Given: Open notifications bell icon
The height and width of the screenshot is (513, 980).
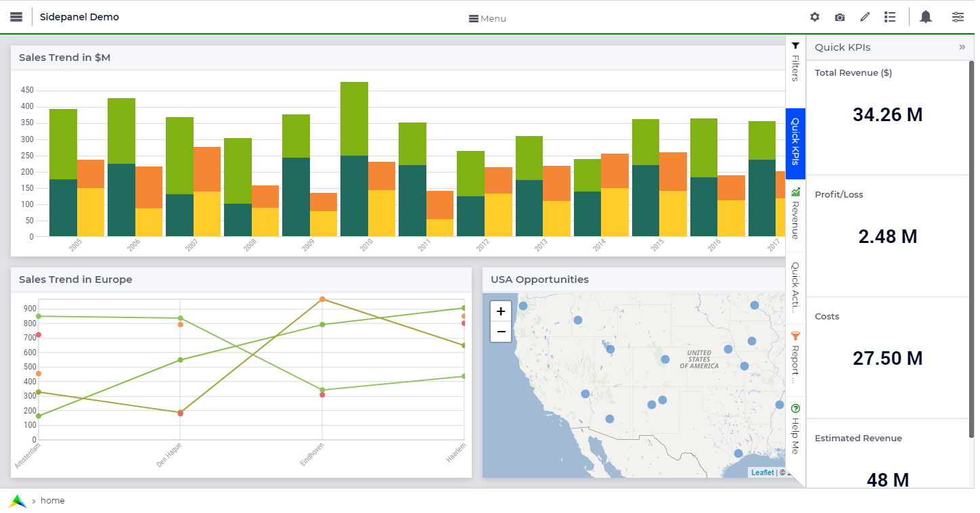Looking at the screenshot, I should [x=926, y=17].
